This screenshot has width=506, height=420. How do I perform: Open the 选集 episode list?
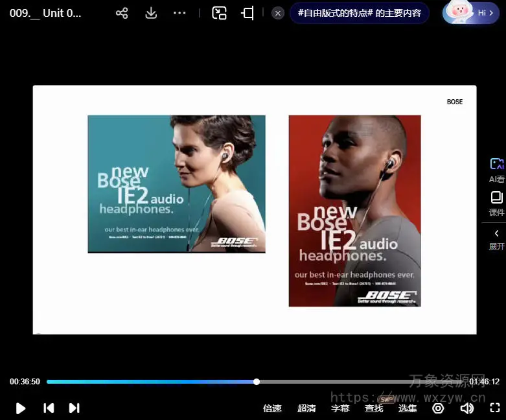click(x=408, y=408)
